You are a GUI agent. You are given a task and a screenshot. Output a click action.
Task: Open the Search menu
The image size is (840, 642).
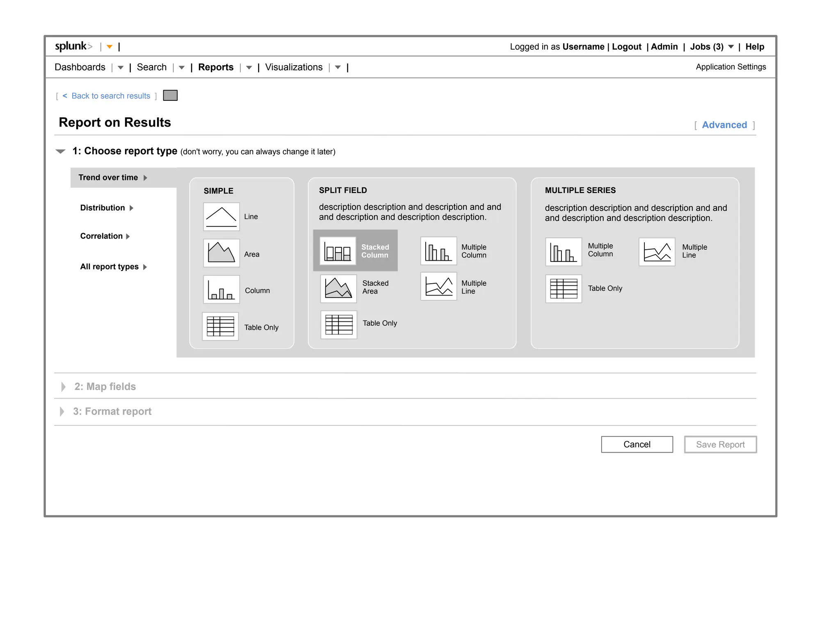tap(152, 67)
